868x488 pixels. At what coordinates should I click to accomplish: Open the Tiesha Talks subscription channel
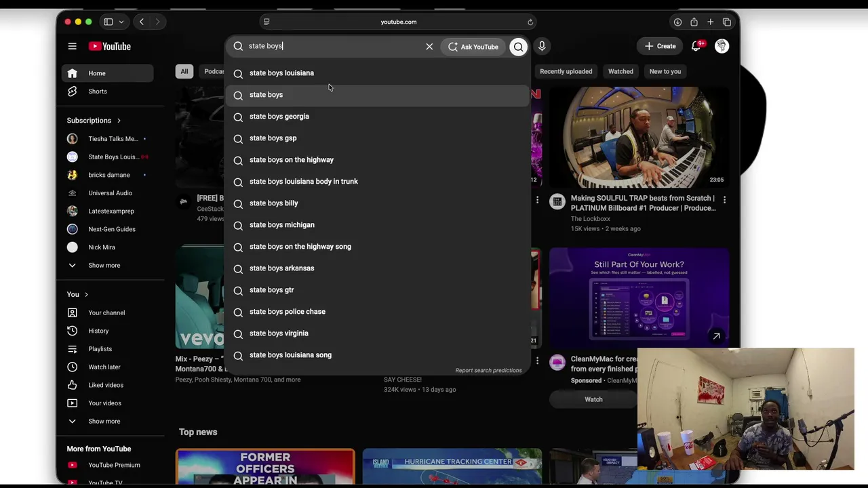point(107,139)
